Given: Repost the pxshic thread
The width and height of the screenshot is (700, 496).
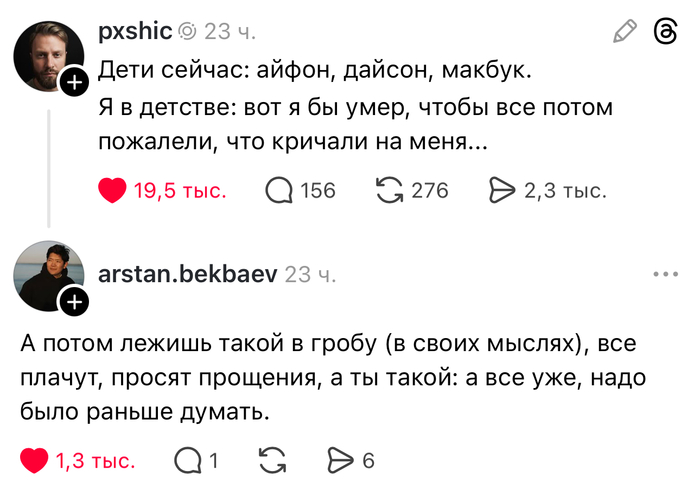Looking at the screenshot, I should [x=389, y=190].
